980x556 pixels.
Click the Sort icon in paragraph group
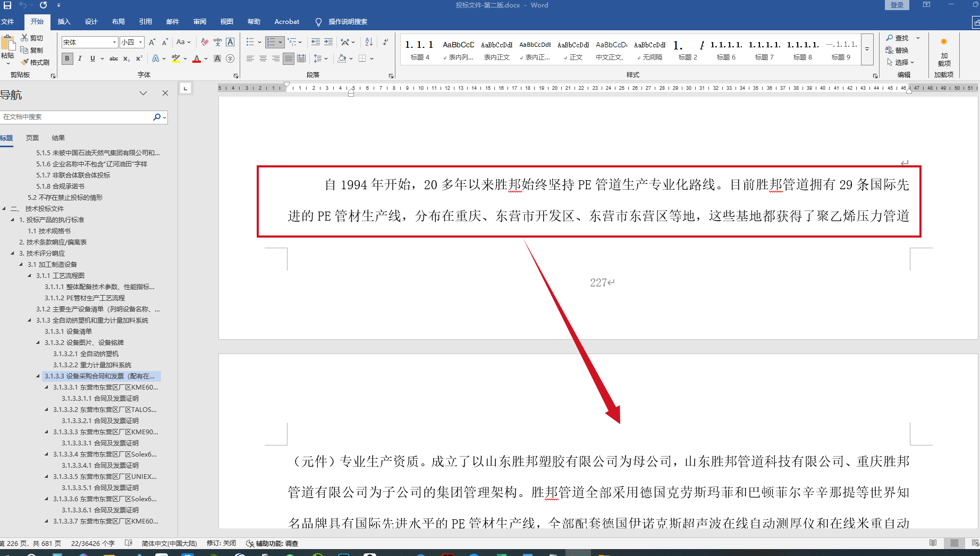(369, 42)
